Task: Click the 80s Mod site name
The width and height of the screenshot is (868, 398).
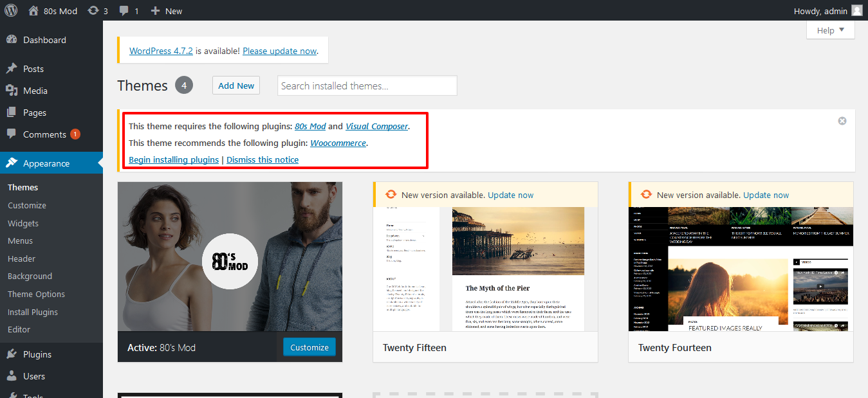Action: (x=60, y=11)
